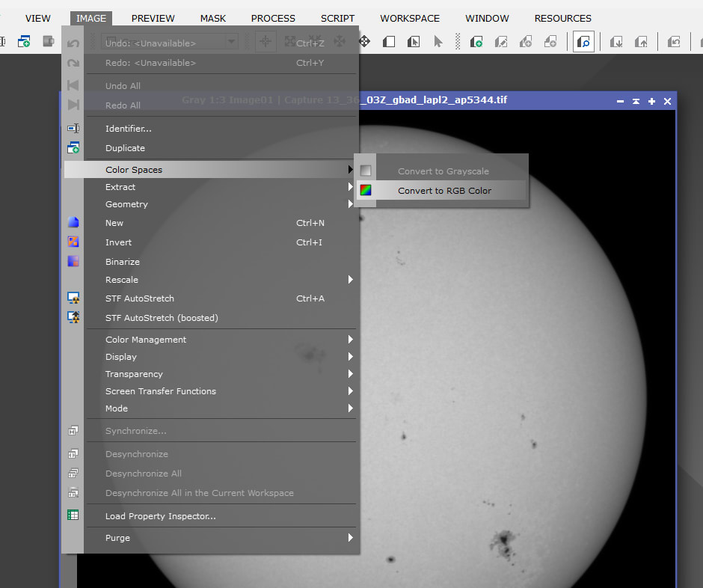This screenshot has height=588, width=703.
Task: Click Convert to Grayscale entry
Action: point(441,171)
